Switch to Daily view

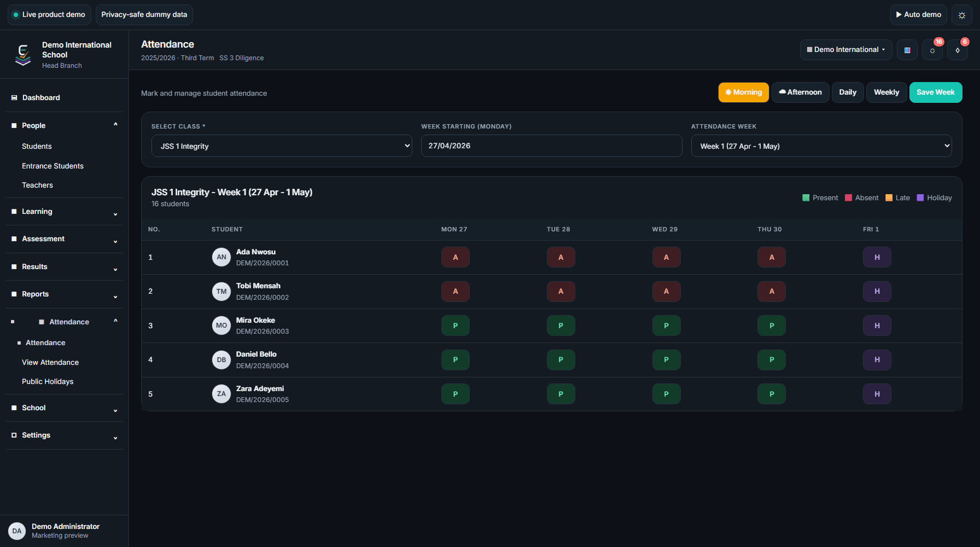[x=848, y=92]
